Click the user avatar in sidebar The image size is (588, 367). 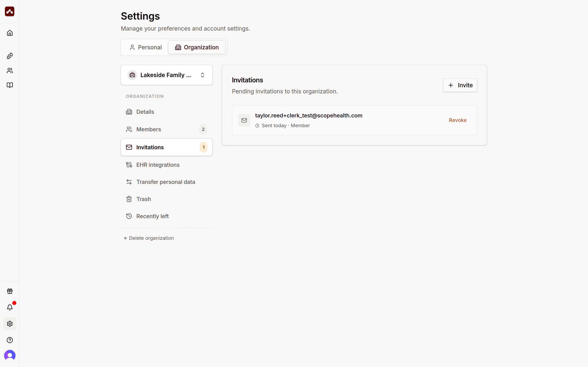coord(10,356)
